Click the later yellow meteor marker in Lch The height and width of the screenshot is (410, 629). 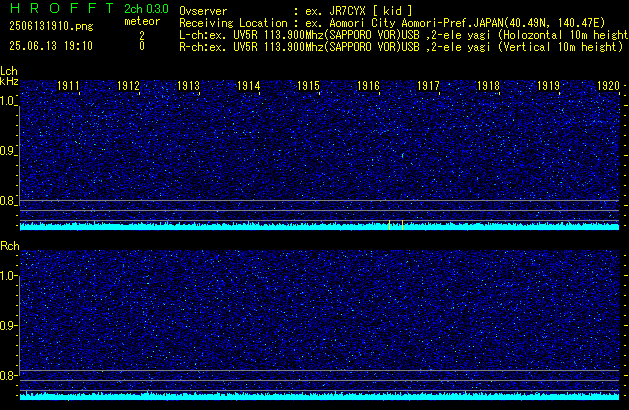click(402, 225)
